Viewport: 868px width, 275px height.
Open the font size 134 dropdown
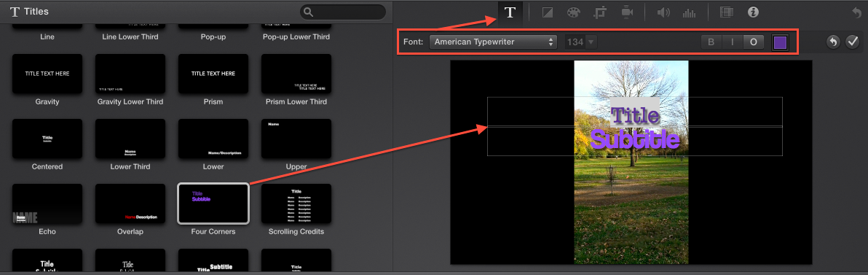tap(580, 42)
